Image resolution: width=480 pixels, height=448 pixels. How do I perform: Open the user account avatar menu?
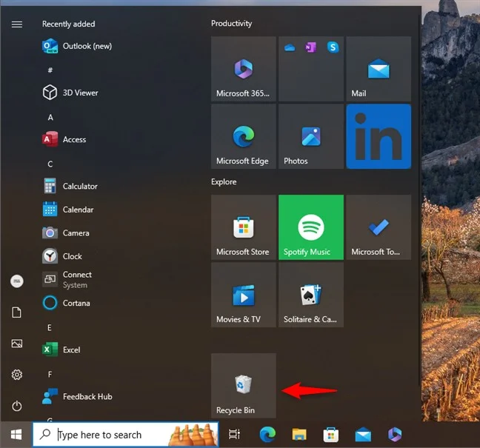pyautogui.click(x=17, y=281)
